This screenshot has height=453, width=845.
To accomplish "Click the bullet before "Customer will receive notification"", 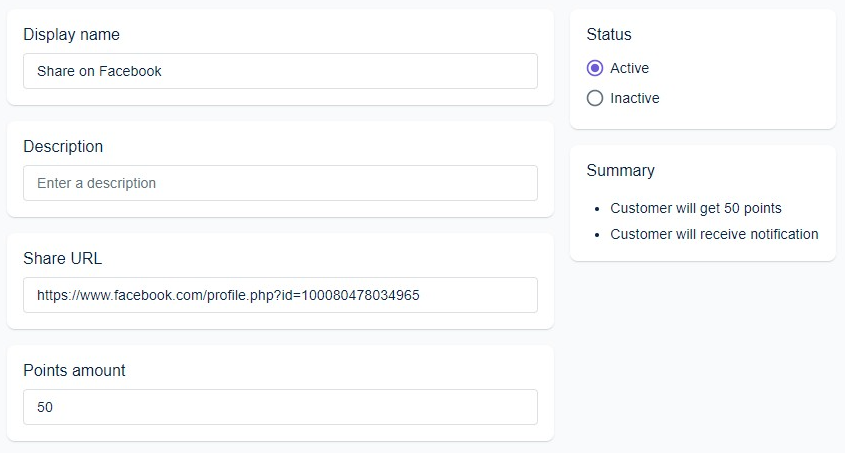I will pyautogui.click(x=597, y=235).
